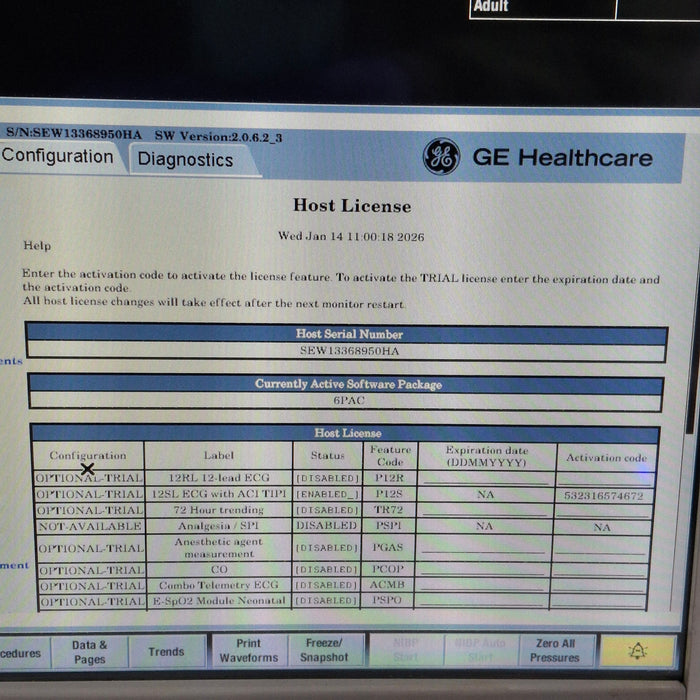Screen dimensions: 700x700
Task: Click OPTIONAL-TRIAL cell for E-SpO2 Module Neonatal
Action: pyautogui.click(x=93, y=602)
